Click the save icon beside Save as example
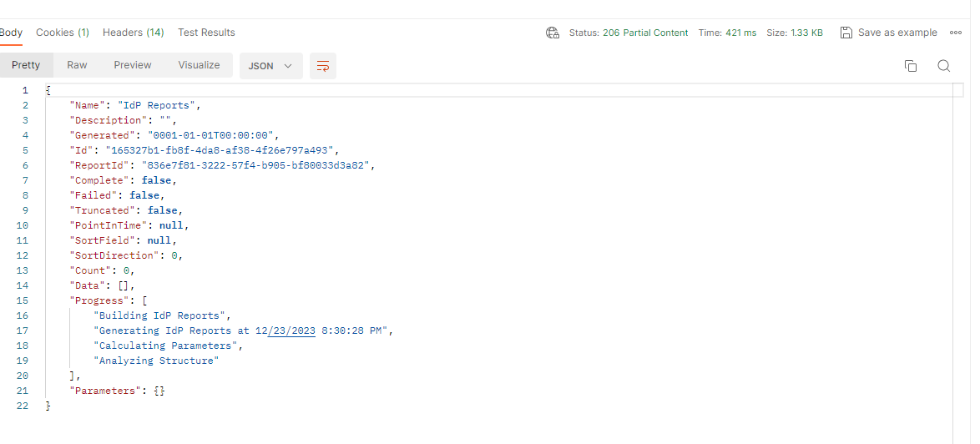 point(846,33)
